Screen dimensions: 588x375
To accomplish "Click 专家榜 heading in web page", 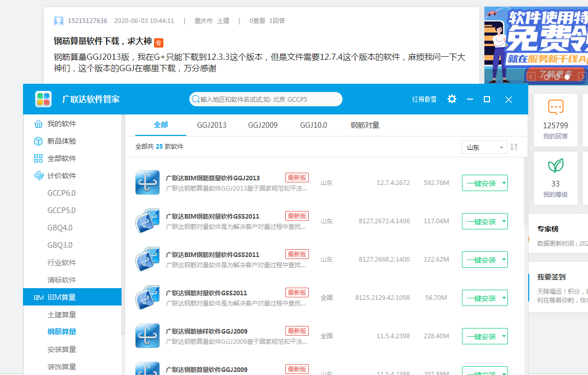I will 548,229.
